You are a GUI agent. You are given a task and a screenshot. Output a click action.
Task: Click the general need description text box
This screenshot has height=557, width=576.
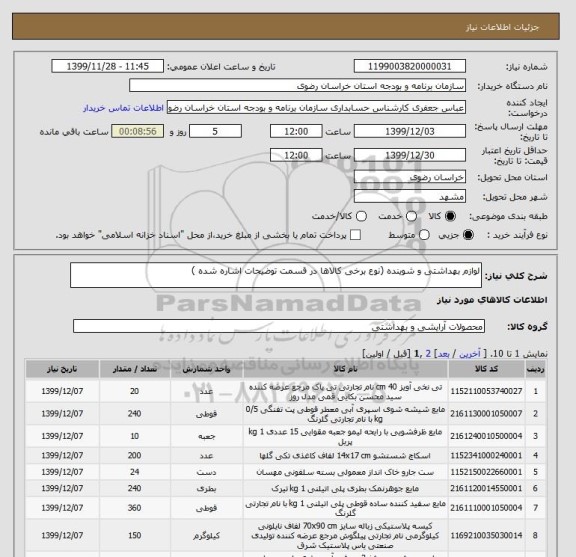(x=276, y=275)
